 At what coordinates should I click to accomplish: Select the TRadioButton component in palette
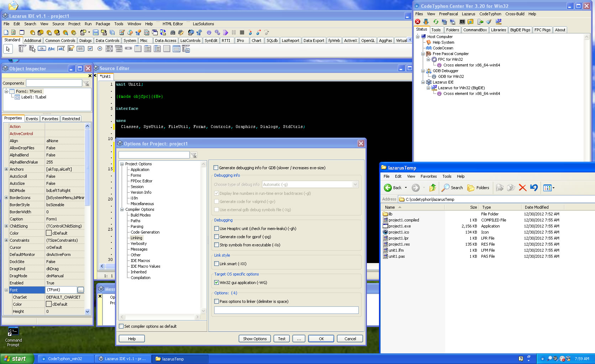(100, 49)
